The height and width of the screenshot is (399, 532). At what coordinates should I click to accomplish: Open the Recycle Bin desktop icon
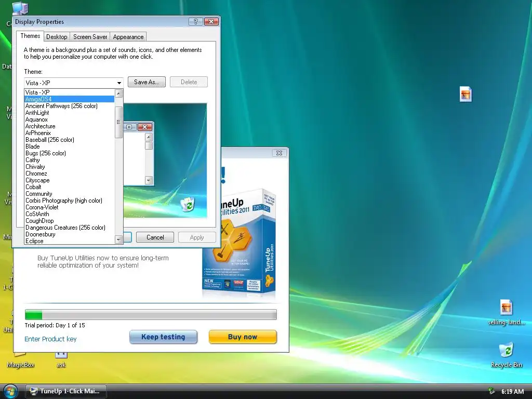506,355
